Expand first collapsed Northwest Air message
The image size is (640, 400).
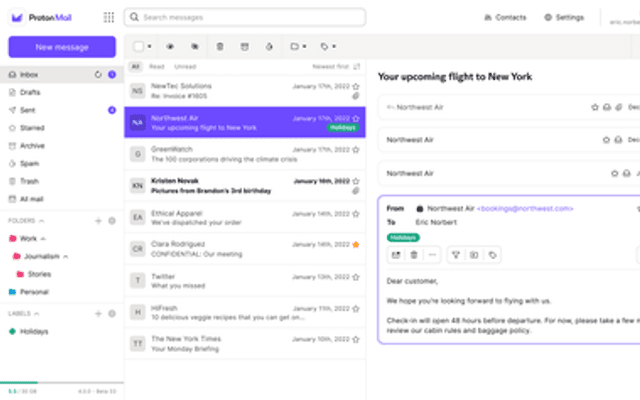tap(509, 107)
